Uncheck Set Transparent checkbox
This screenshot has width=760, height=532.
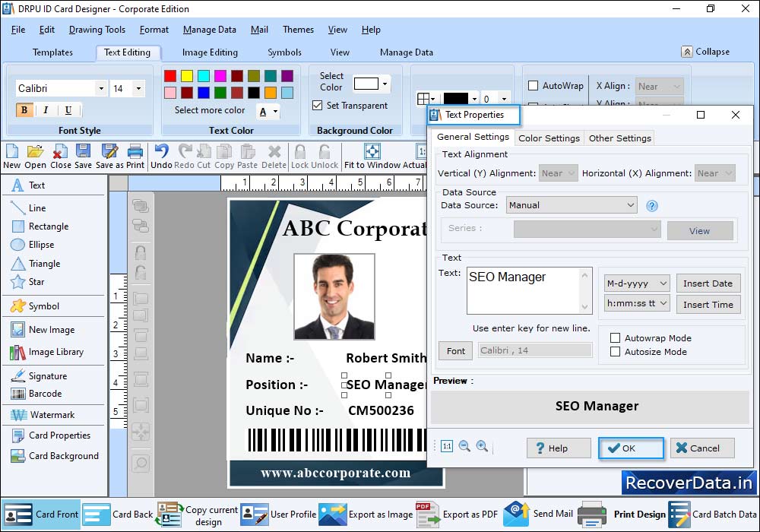[318, 105]
